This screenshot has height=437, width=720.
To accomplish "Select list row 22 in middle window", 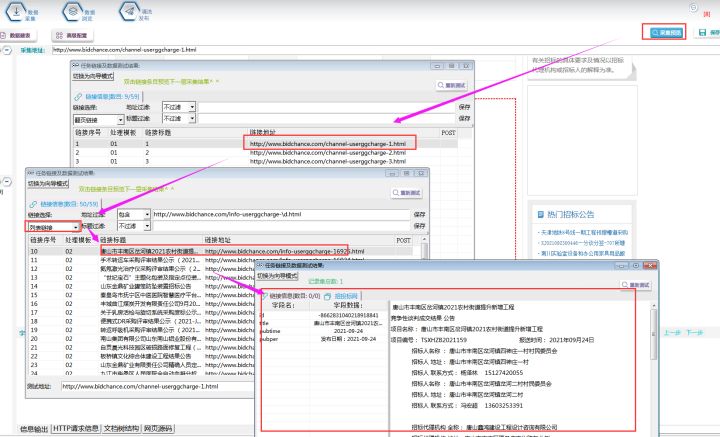I will (x=141, y=356).
